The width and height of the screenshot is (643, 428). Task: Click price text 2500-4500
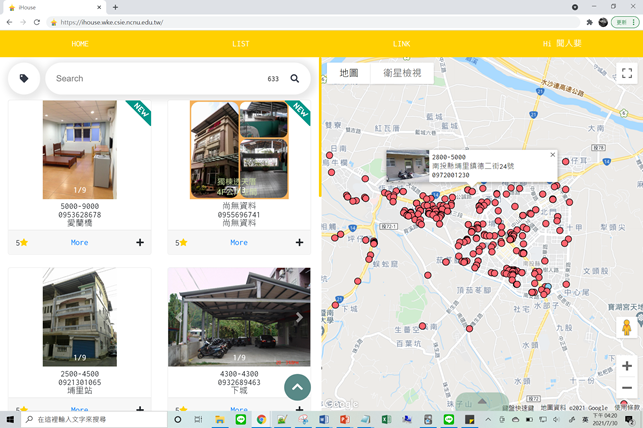click(80, 374)
